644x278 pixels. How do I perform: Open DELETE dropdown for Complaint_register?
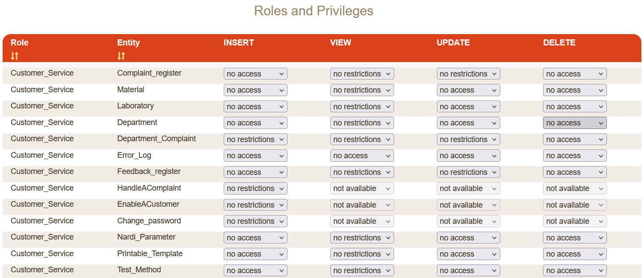[x=575, y=74]
